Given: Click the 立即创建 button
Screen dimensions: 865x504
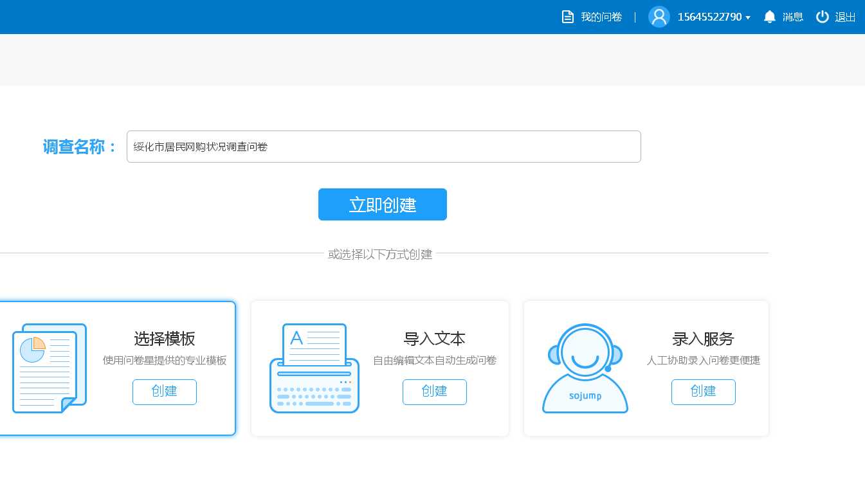Looking at the screenshot, I should click(383, 204).
